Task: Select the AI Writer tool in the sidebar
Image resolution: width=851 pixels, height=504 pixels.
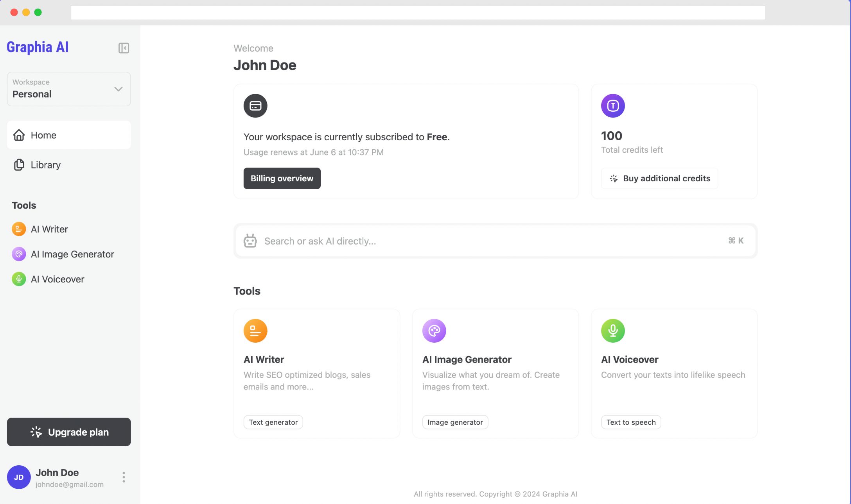Action: (x=49, y=229)
